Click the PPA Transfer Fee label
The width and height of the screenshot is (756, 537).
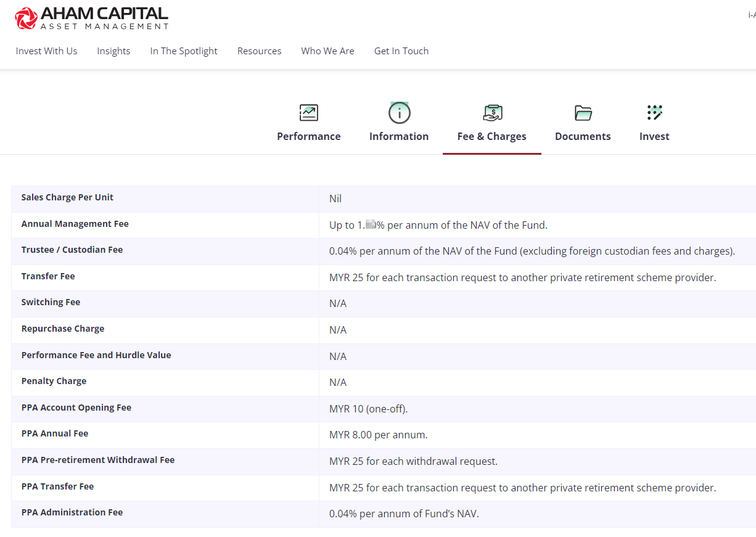[x=58, y=486]
